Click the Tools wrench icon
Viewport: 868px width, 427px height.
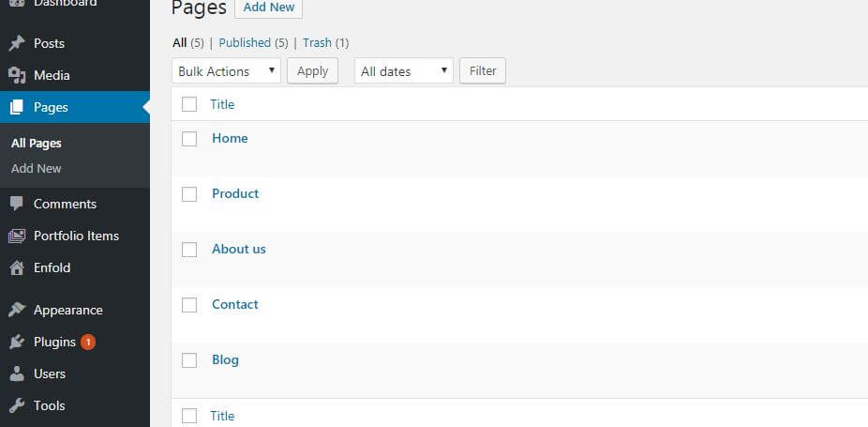coord(17,405)
